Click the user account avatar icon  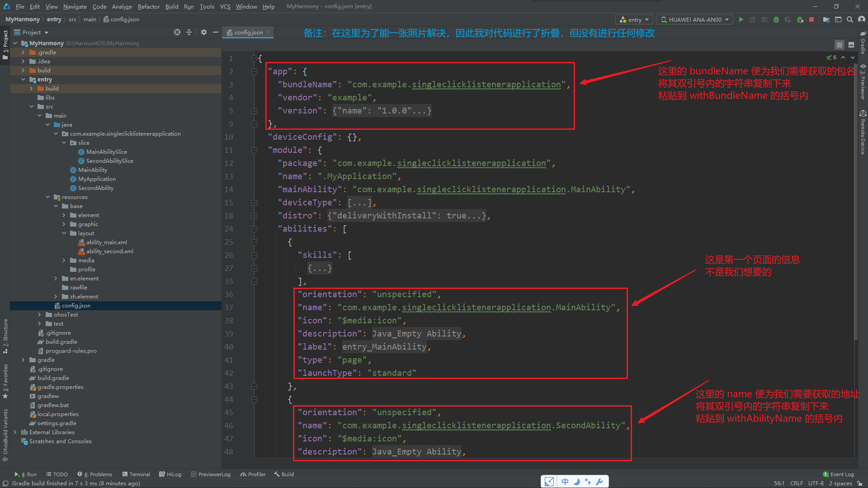click(x=862, y=19)
